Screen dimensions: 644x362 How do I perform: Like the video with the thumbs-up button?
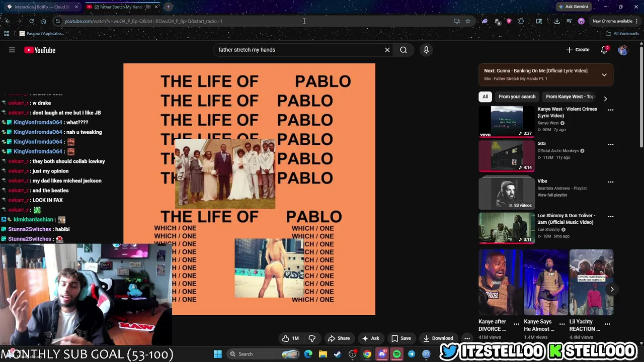click(x=290, y=338)
